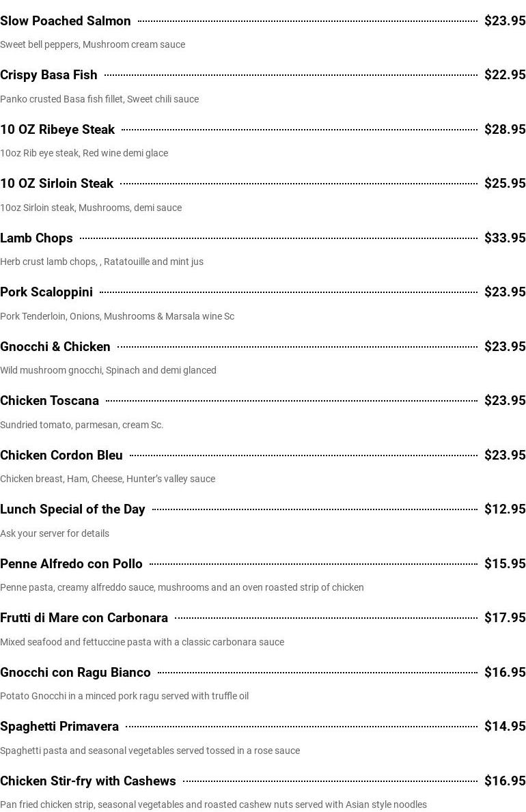Open Lunch Special of the Day

(72, 509)
